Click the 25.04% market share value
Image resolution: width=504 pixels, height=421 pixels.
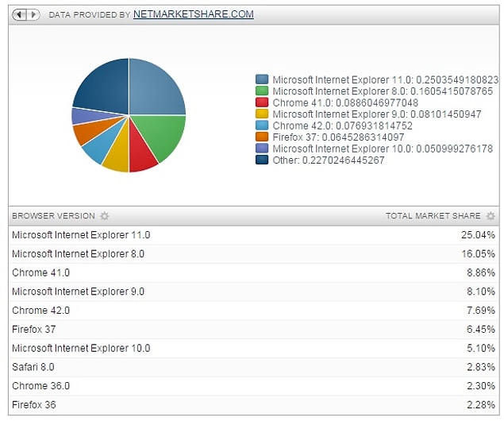[x=478, y=235]
